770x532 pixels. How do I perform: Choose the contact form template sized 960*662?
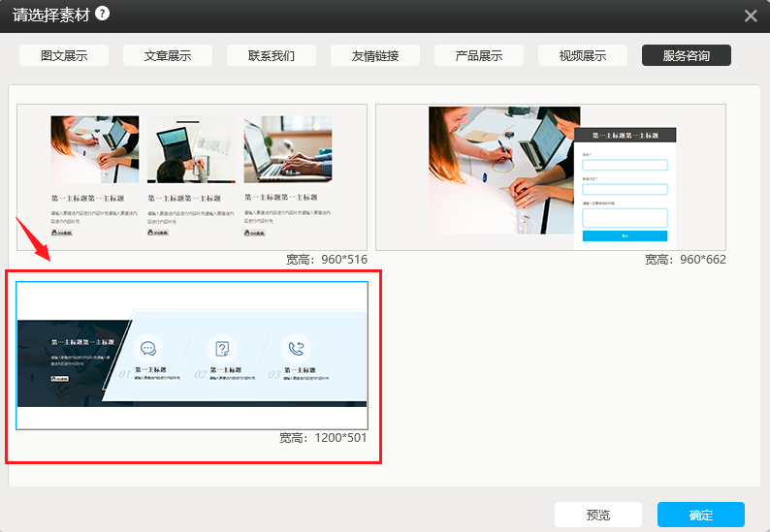tap(551, 177)
